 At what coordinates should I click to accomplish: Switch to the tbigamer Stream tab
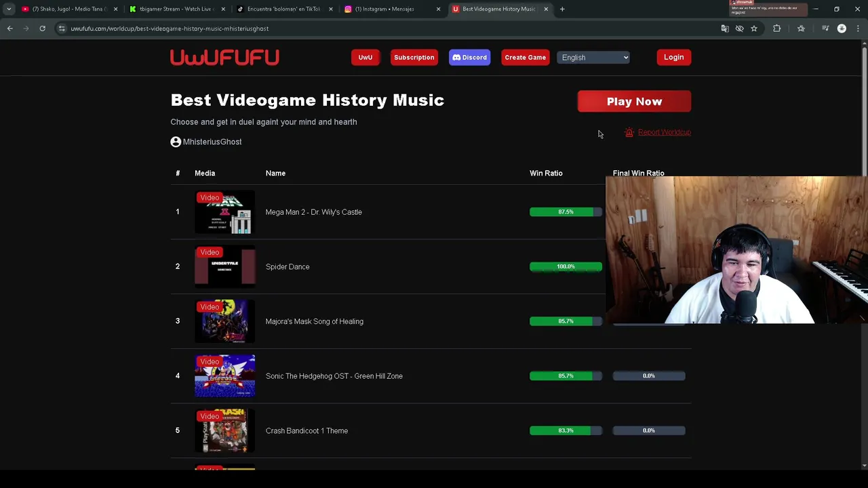pos(176,9)
